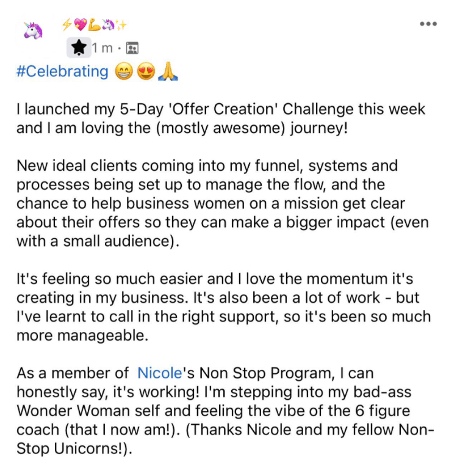The height and width of the screenshot is (476, 460).
Task: Click the '5-Day Offer Creation Challenge' paragraph
Action: click(x=221, y=118)
